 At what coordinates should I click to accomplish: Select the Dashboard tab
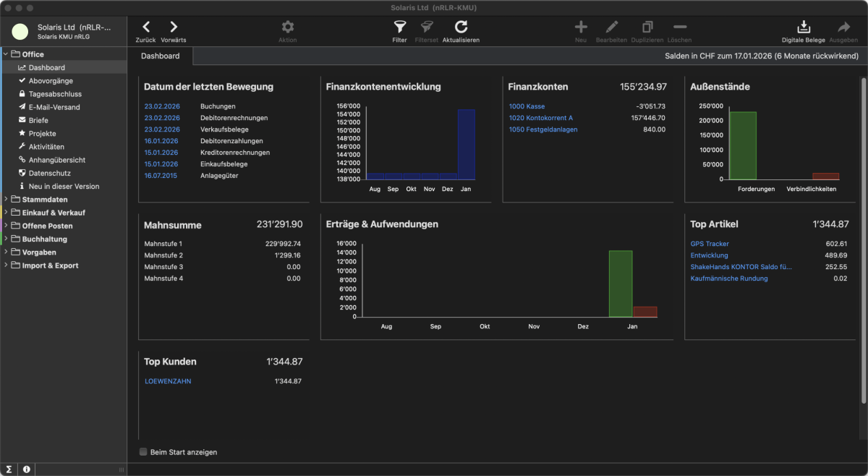click(160, 56)
